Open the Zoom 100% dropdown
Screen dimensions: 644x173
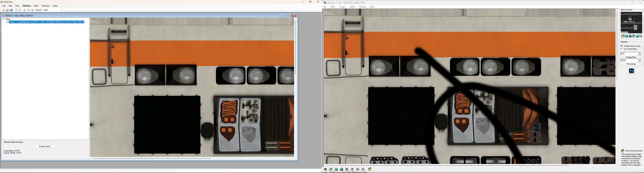coord(62,10)
